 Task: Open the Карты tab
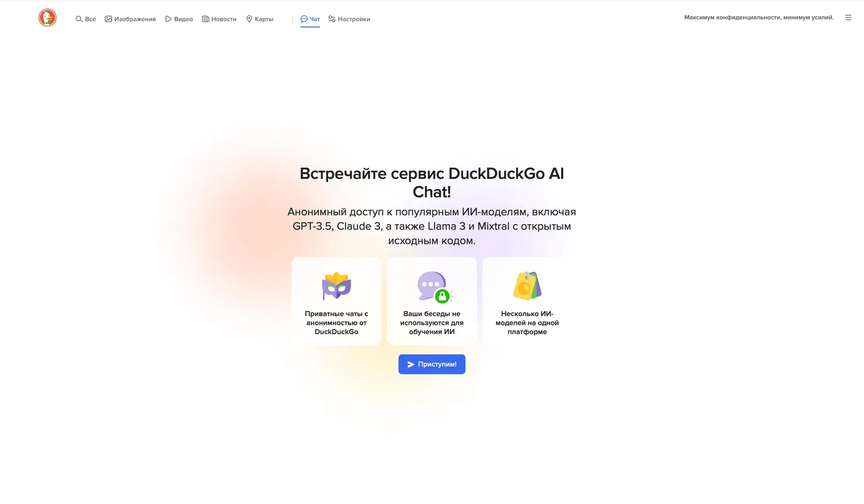tap(260, 19)
